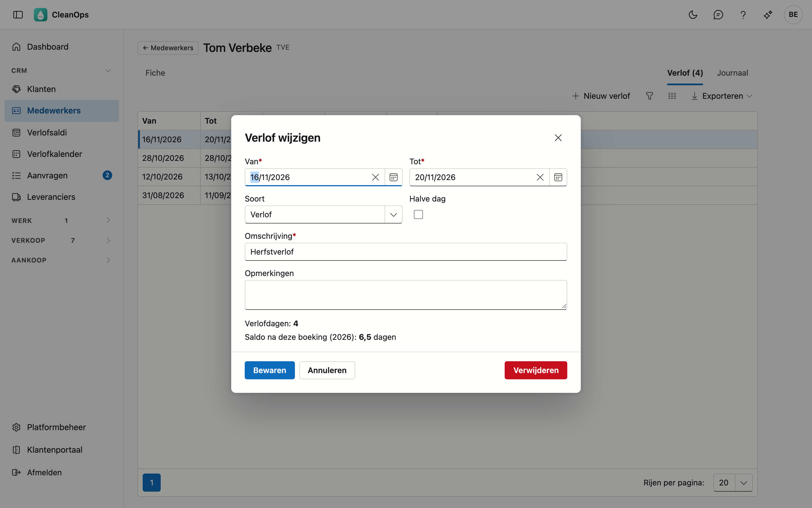Switch to the Fiche tab
Viewport: 812px width, 508px height.
[x=155, y=73]
